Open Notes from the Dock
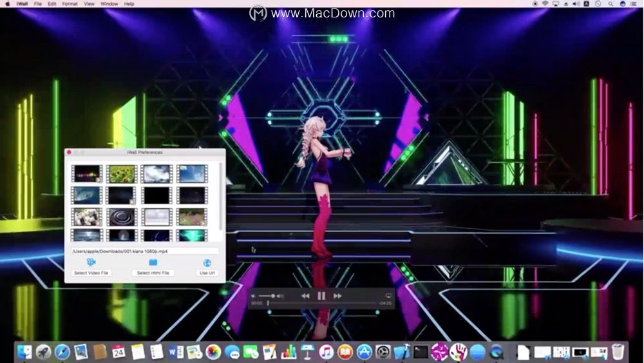 (138, 352)
